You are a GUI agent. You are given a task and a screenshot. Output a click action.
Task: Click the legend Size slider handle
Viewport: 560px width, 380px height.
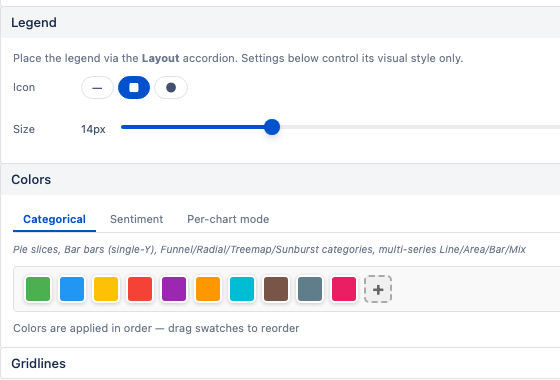(272, 127)
